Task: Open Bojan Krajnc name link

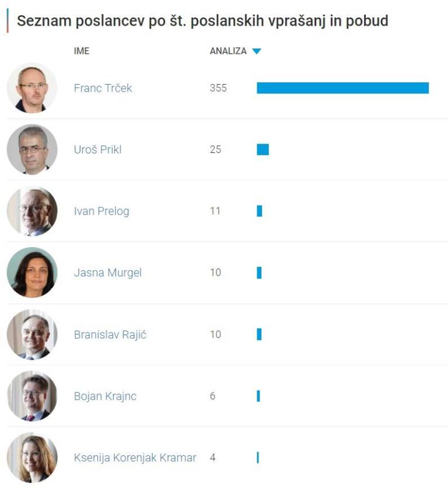Action: pos(105,396)
